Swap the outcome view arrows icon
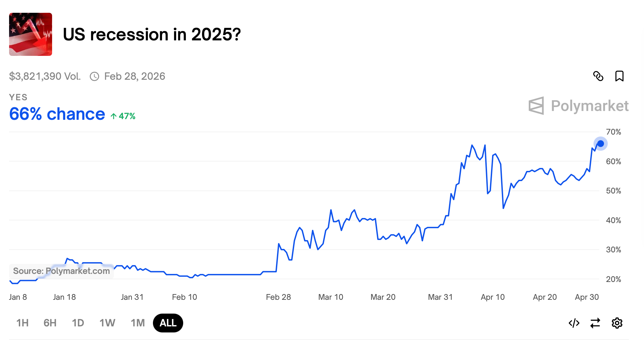The width and height of the screenshot is (644, 356). click(x=595, y=323)
